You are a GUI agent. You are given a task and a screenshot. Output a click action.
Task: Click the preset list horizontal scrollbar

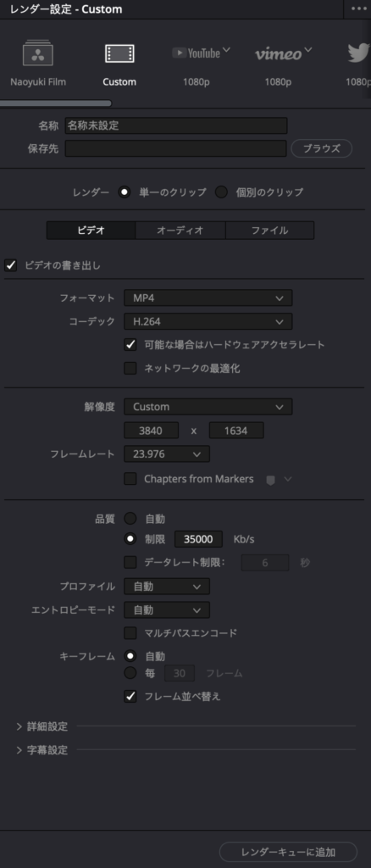[x=55, y=103]
